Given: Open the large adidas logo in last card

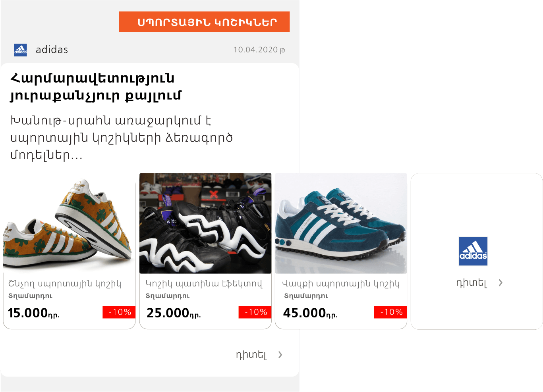Looking at the screenshot, I should (x=473, y=251).
